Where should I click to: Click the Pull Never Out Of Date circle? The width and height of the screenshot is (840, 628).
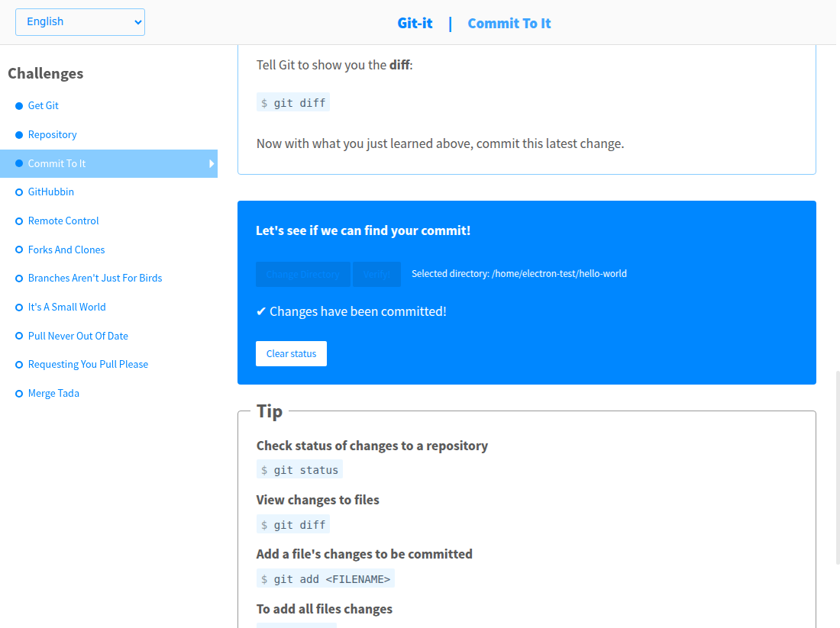(x=19, y=336)
